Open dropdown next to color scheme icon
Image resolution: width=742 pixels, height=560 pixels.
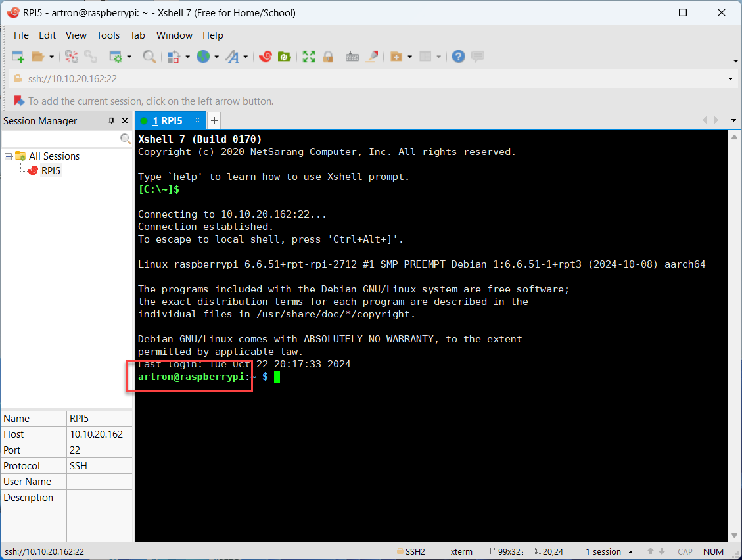pos(187,57)
